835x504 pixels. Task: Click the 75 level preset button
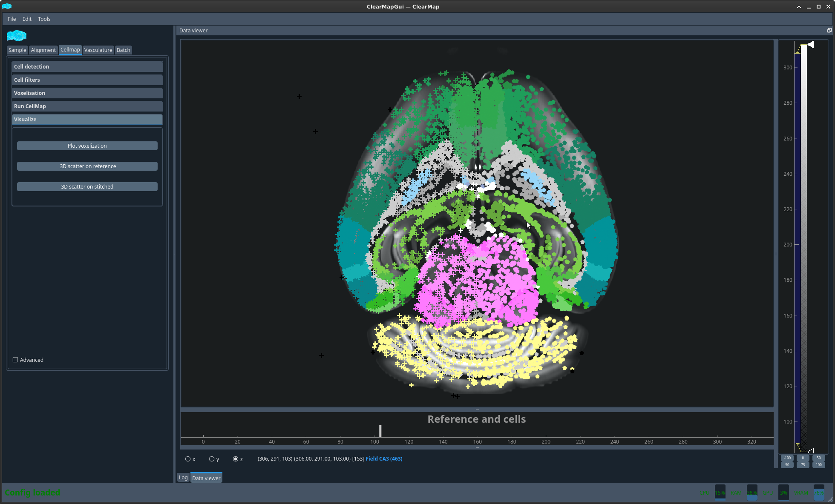[803, 465]
